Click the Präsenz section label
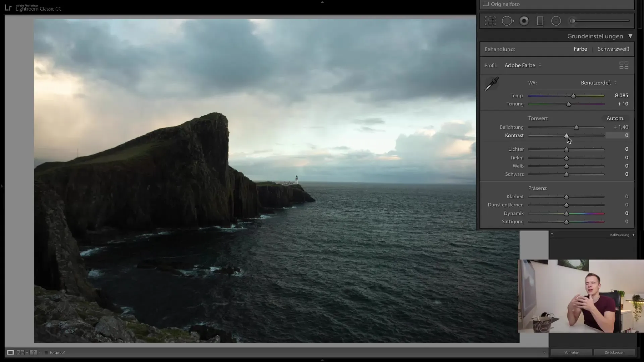644x362 pixels. click(x=537, y=188)
